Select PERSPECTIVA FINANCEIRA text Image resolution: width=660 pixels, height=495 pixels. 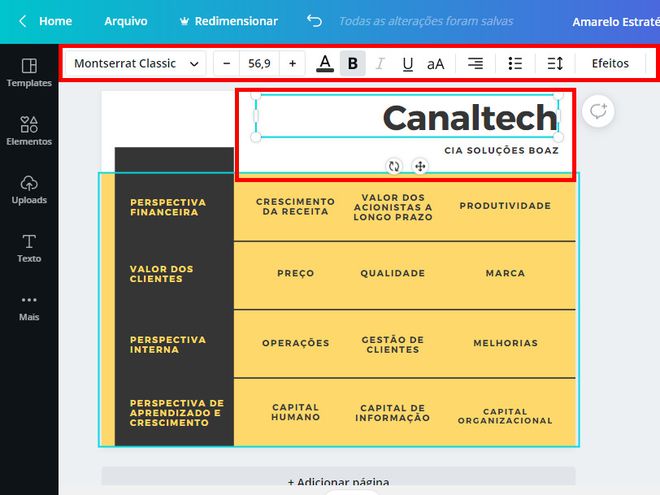click(168, 207)
